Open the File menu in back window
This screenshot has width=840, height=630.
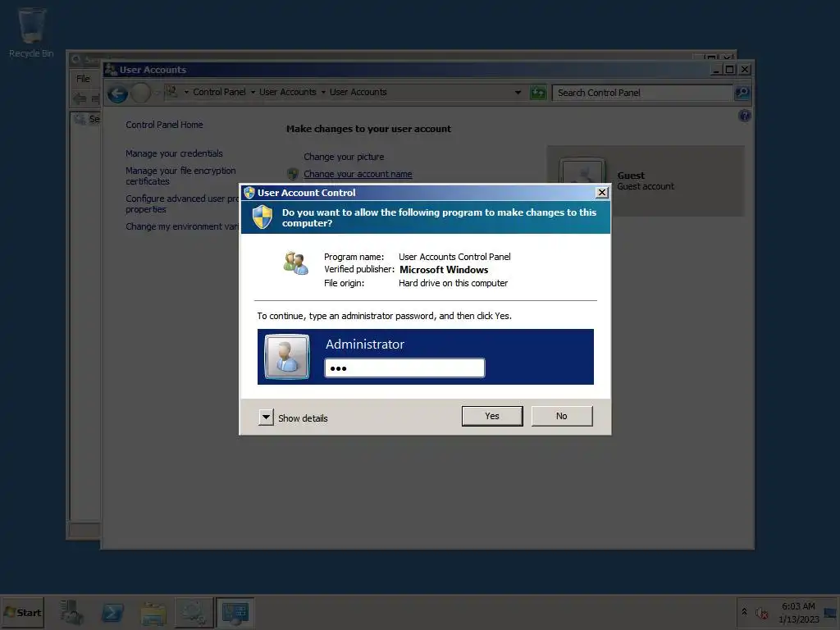click(x=83, y=79)
